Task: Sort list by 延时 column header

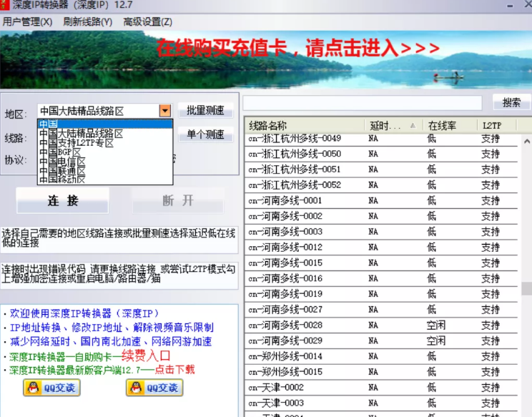Action: pyautogui.click(x=390, y=125)
